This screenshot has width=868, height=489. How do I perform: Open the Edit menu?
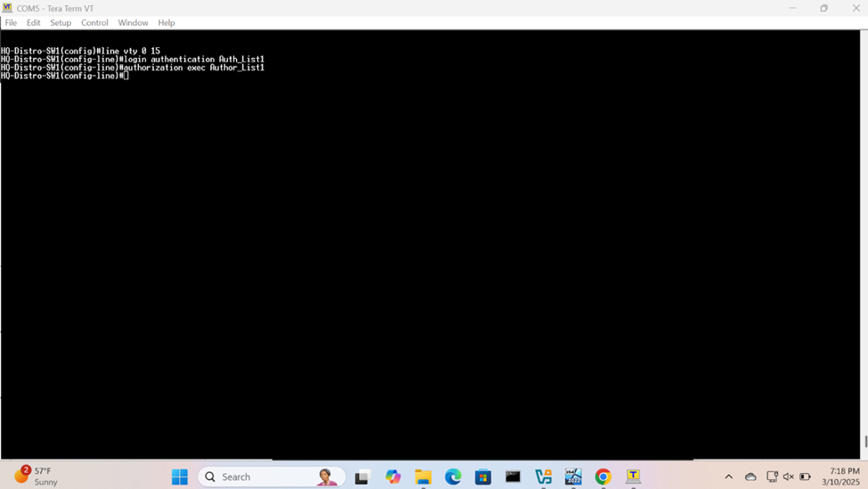(x=33, y=22)
